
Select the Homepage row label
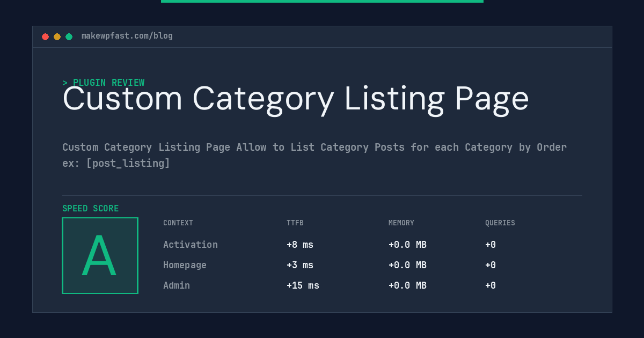tap(185, 265)
